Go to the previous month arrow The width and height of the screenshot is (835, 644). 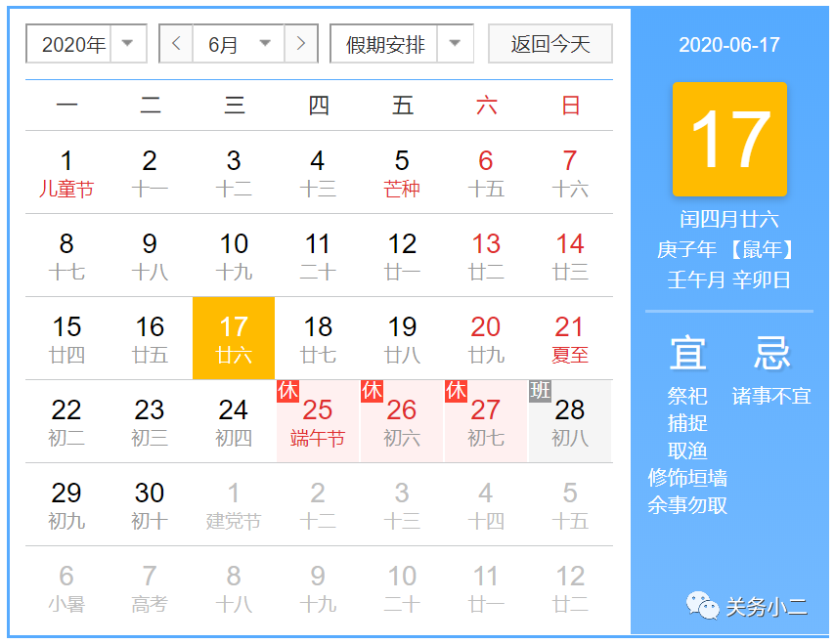pos(176,44)
